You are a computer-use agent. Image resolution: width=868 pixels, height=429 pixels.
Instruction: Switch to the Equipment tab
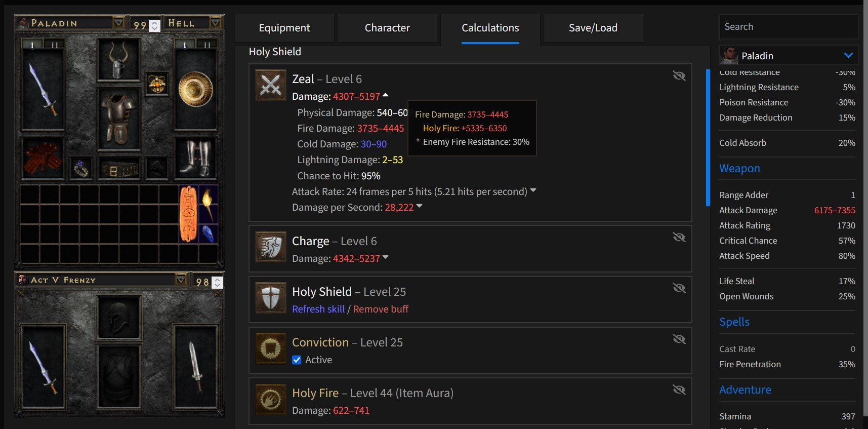[x=284, y=28]
